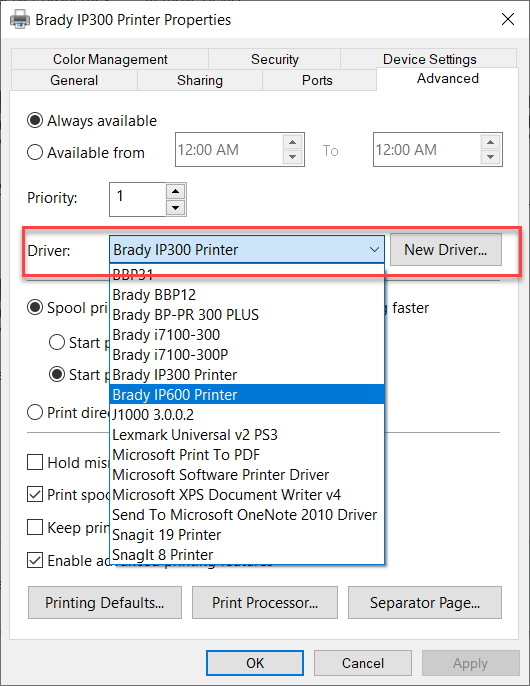Open Print Processor... settings
Screen dimensions: 530x686
tap(265, 602)
